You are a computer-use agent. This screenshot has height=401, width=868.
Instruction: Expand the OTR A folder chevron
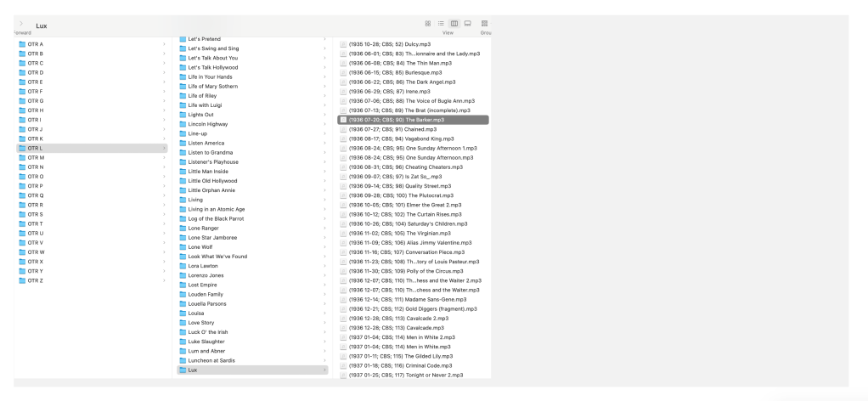coord(163,44)
